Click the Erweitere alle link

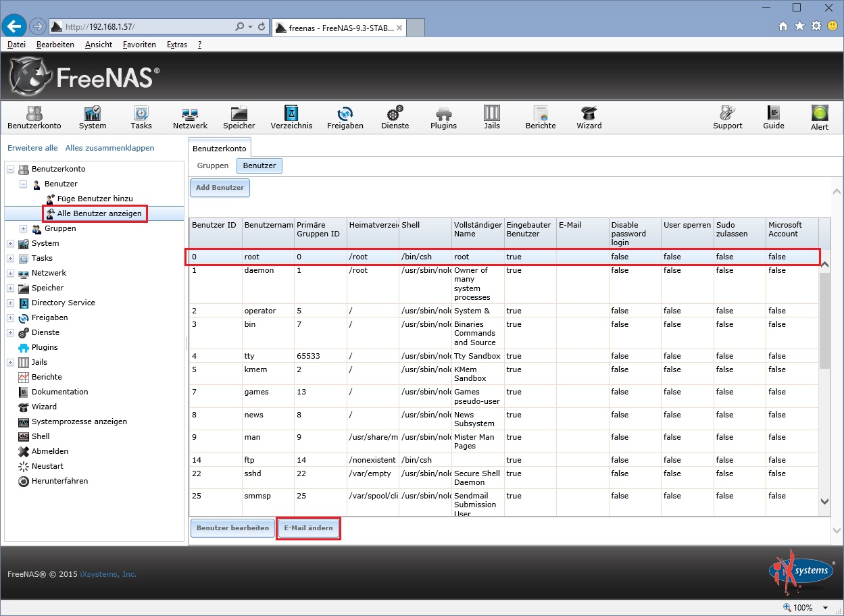pyautogui.click(x=32, y=148)
